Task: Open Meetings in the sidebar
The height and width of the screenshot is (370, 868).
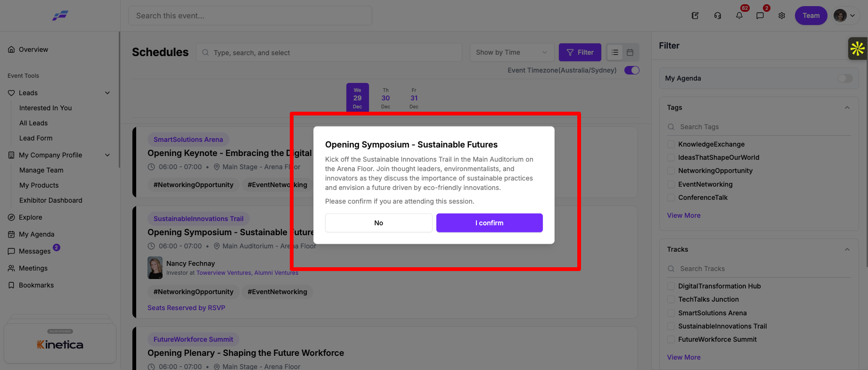Action: pos(33,268)
